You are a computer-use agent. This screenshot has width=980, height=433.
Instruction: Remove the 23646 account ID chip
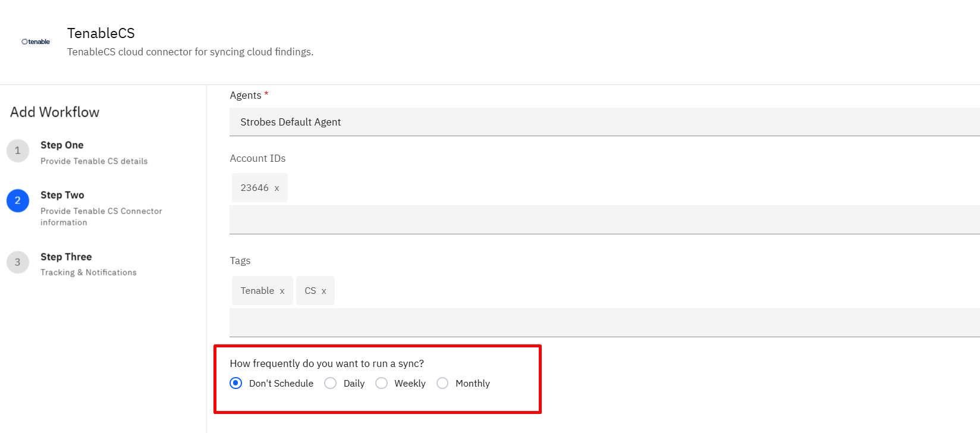[x=277, y=188]
